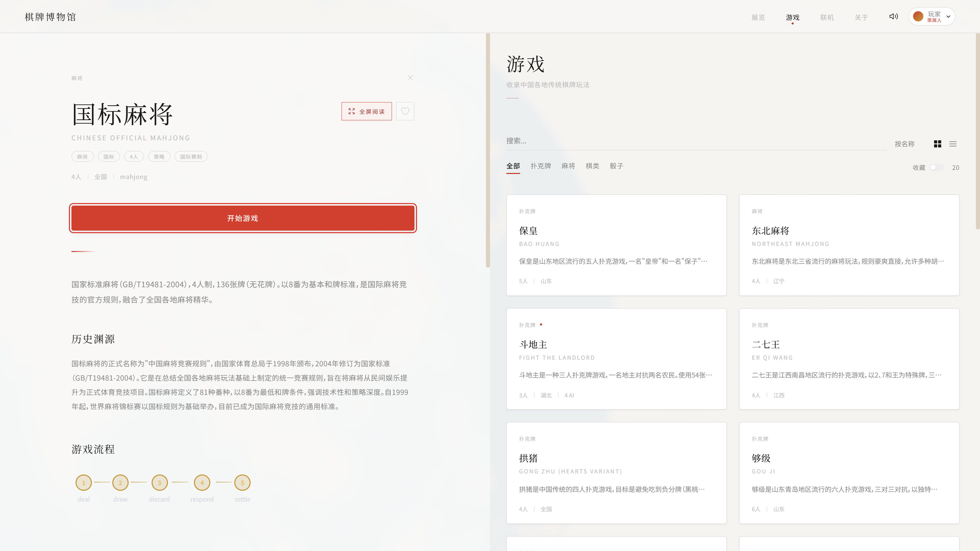This screenshot has height=551, width=980.
Task: Open the 够级 game card
Action: click(x=849, y=473)
